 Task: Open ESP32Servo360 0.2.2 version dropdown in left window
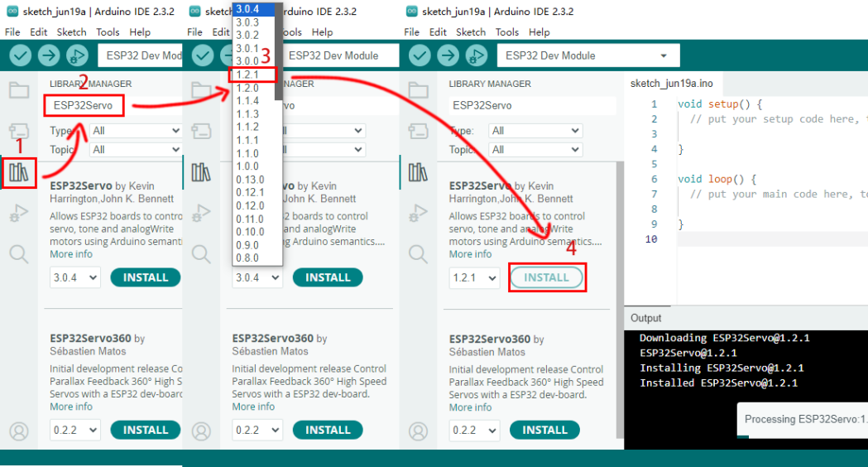[x=74, y=430]
